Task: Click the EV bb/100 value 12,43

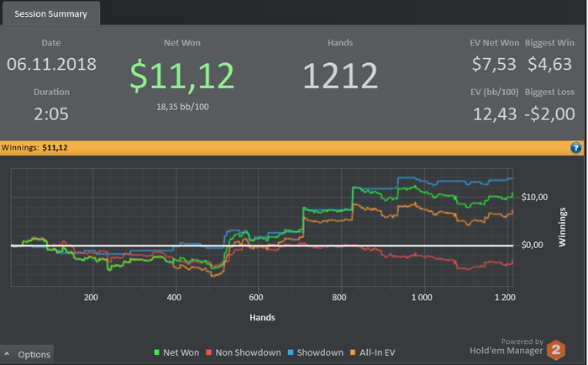Action: [x=495, y=114]
